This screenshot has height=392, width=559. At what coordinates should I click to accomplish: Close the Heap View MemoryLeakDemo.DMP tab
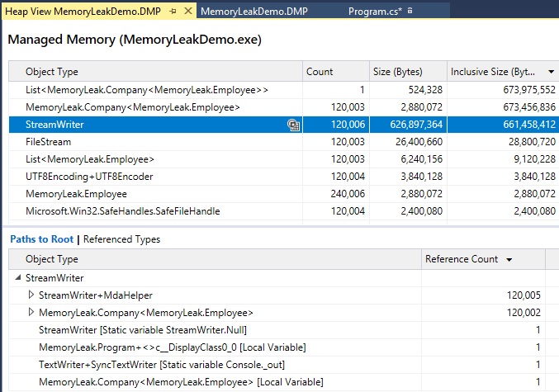(187, 12)
